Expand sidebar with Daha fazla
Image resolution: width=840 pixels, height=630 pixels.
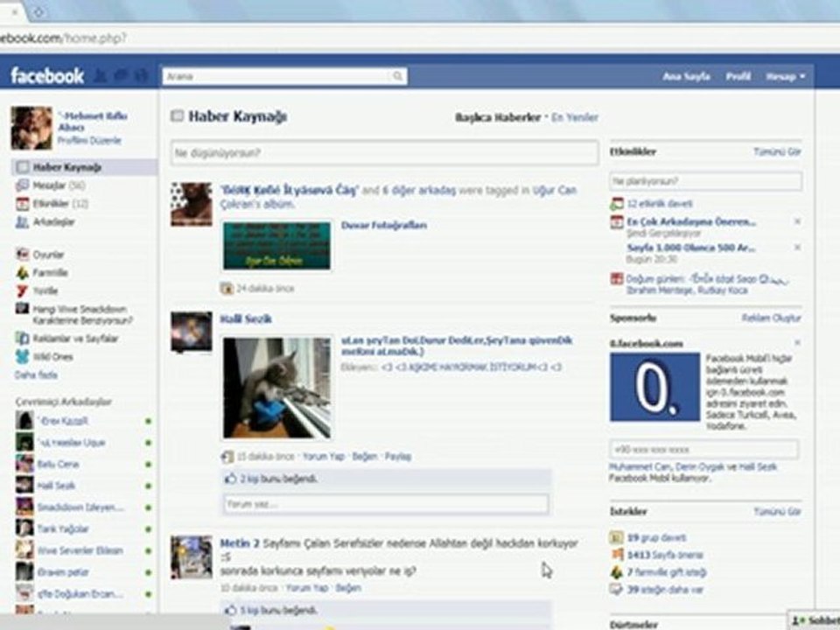tap(37, 375)
